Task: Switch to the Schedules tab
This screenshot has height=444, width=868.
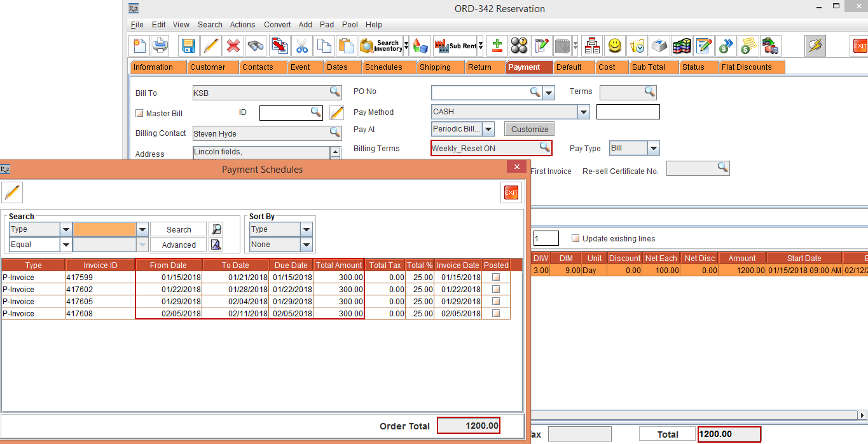Action: (x=383, y=67)
